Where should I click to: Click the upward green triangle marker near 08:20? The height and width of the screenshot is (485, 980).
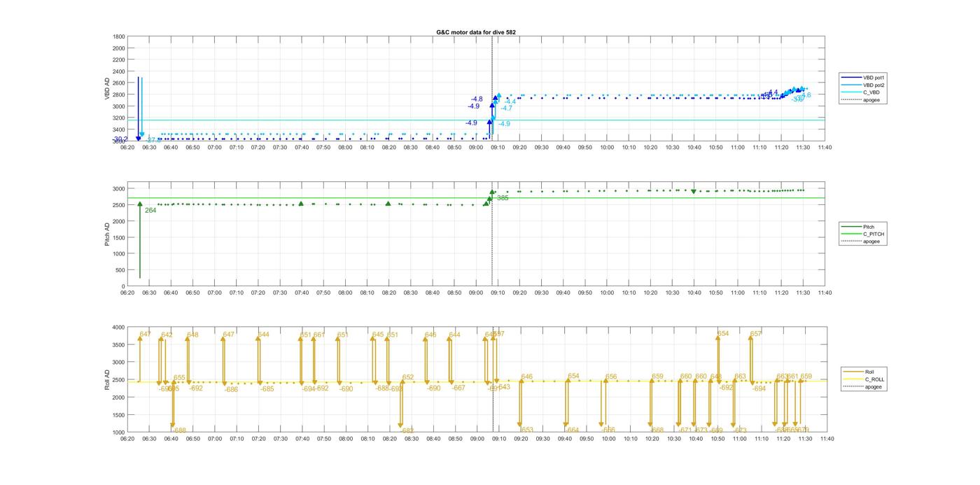pyautogui.click(x=388, y=204)
